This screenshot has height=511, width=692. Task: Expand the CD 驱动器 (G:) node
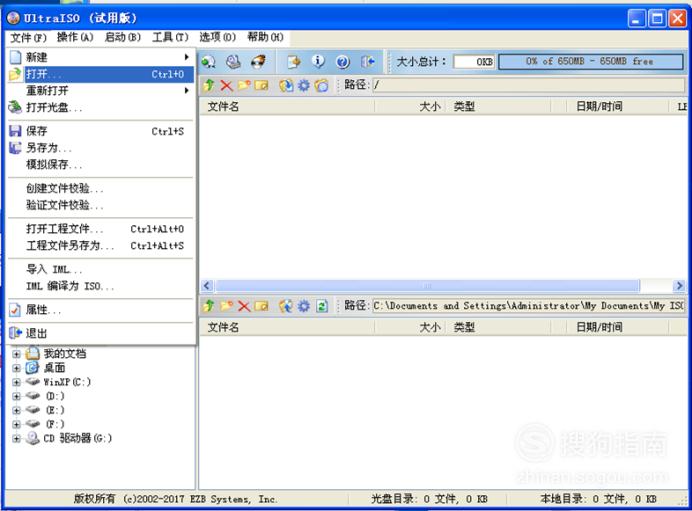coord(16,439)
